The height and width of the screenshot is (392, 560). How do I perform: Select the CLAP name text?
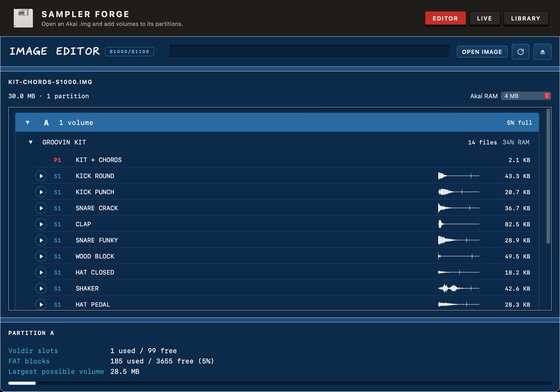click(x=83, y=224)
